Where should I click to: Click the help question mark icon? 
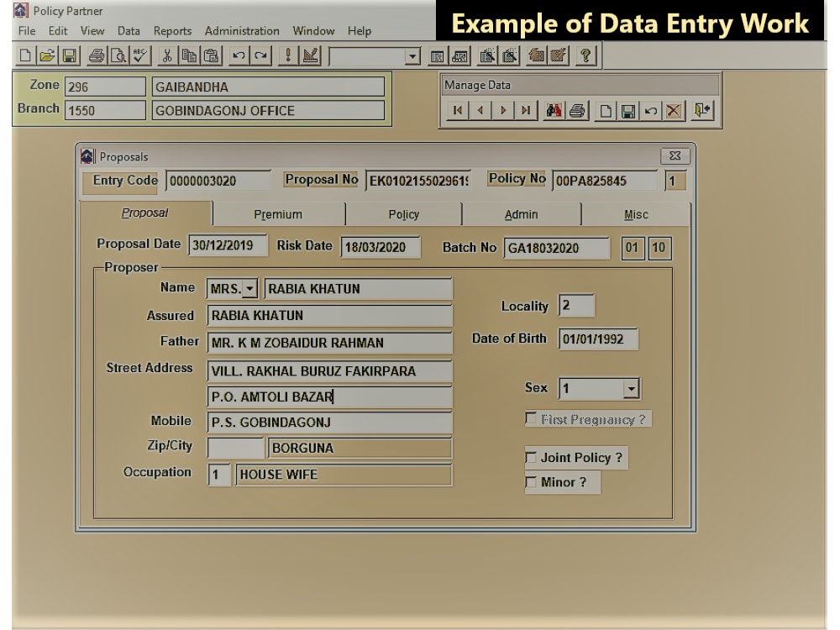pos(585,55)
